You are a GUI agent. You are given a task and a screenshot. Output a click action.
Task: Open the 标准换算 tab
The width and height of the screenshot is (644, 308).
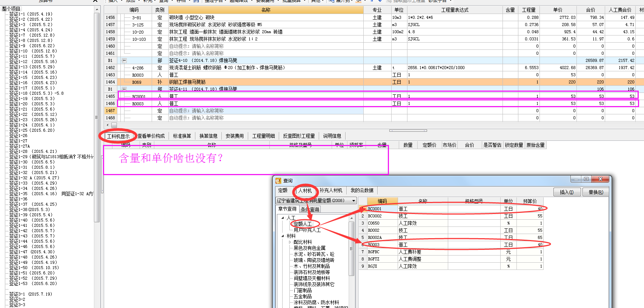pyautogui.click(x=182, y=136)
